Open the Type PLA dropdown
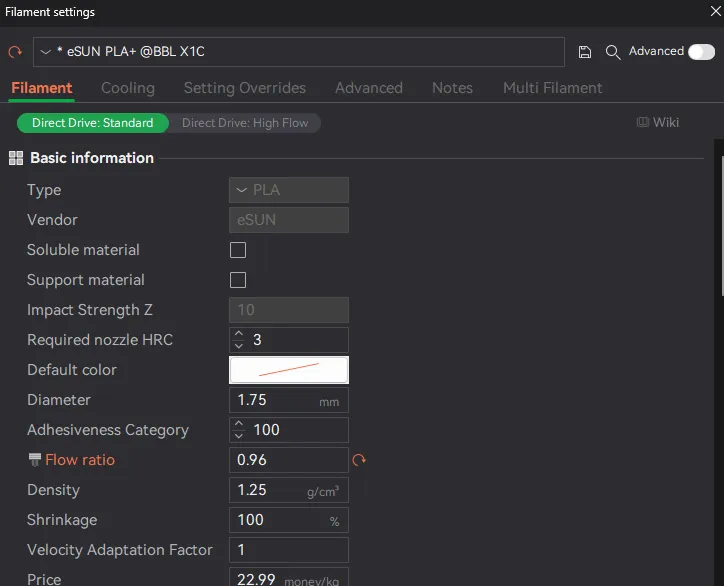The image size is (724, 586). (x=289, y=190)
